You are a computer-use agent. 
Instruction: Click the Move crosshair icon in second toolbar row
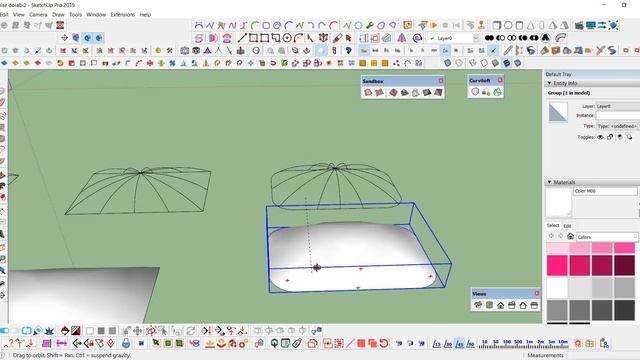click(x=64, y=38)
